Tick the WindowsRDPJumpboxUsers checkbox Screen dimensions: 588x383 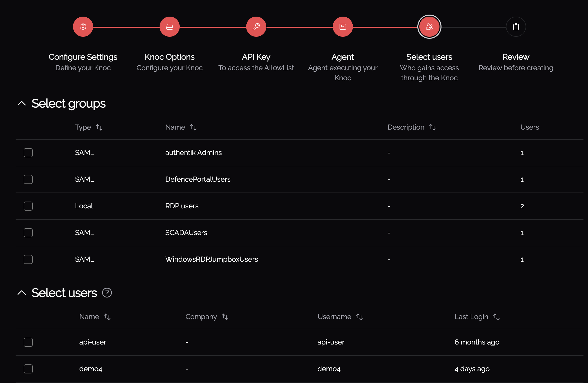click(28, 259)
